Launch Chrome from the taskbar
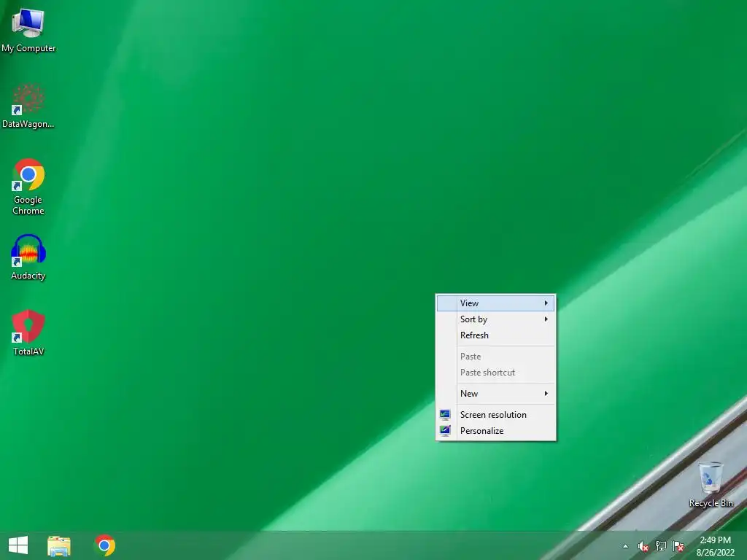 click(x=105, y=545)
